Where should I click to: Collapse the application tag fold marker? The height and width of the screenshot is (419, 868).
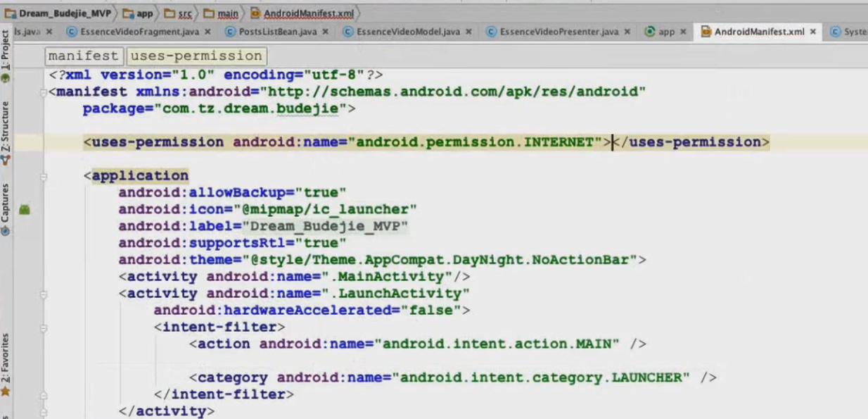click(44, 177)
